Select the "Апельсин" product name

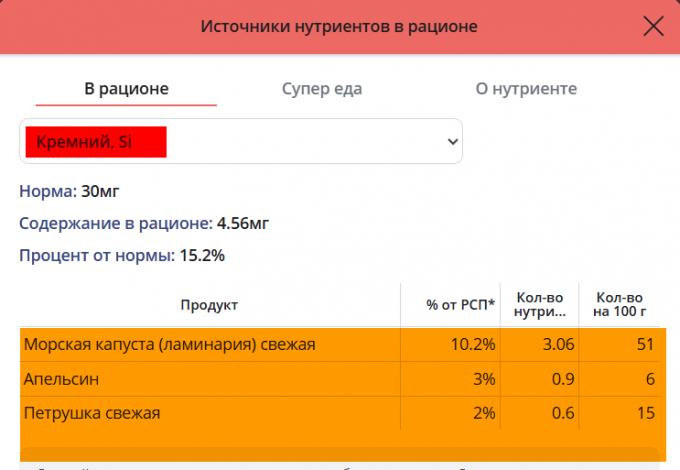pos(62,379)
